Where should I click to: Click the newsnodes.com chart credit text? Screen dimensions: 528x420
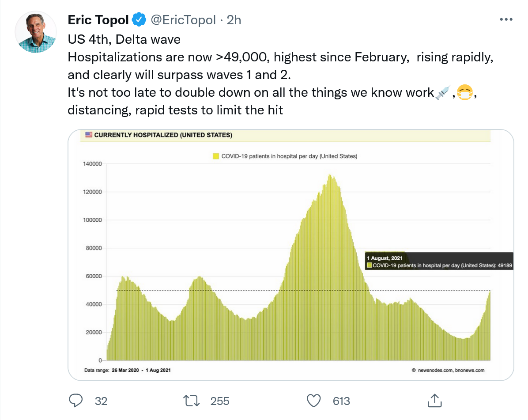point(448,370)
